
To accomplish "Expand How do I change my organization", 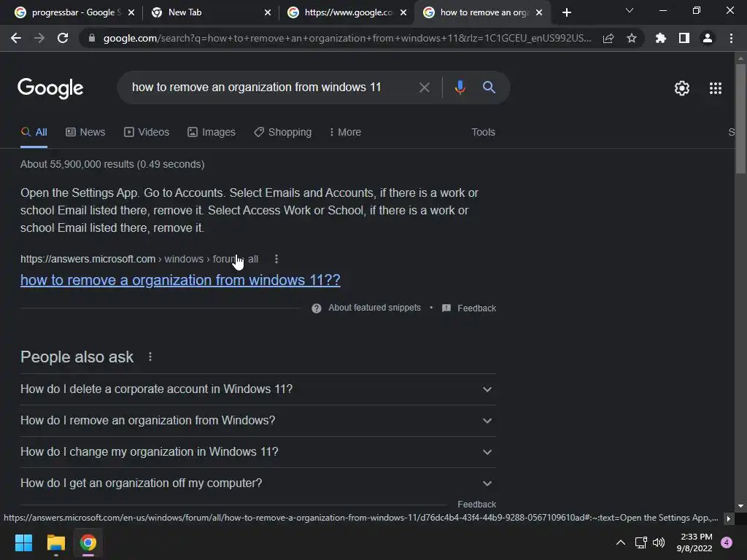I will (x=258, y=452).
